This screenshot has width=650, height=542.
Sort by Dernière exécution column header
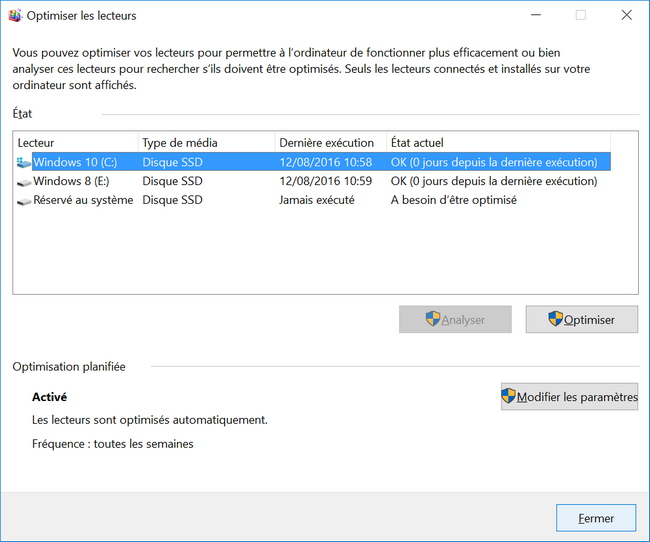click(x=329, y=143)
